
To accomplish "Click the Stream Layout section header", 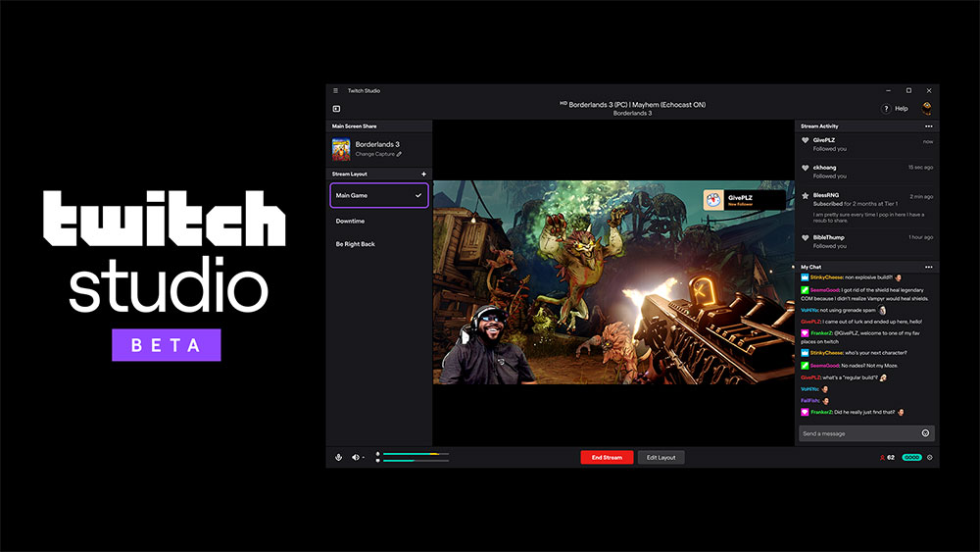I will (378, 174).
